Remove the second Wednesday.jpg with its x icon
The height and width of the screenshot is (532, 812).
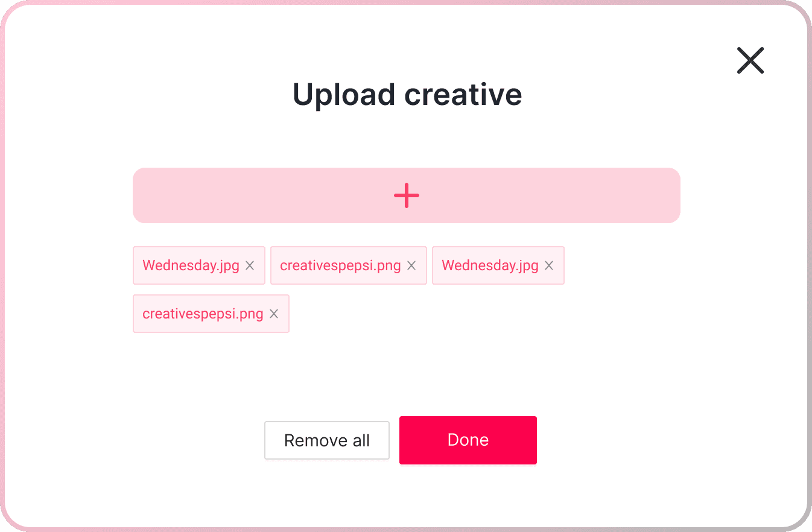[549, 265]
